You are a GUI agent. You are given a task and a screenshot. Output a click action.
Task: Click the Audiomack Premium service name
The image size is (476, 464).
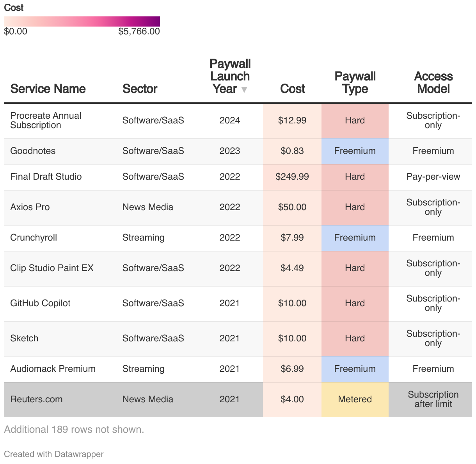[x=53, y=369]
